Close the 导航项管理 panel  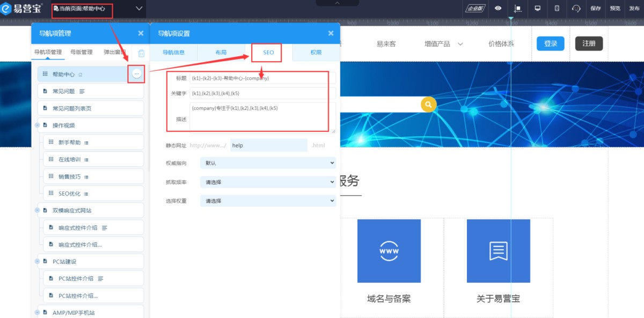click(x=141, y=33)
